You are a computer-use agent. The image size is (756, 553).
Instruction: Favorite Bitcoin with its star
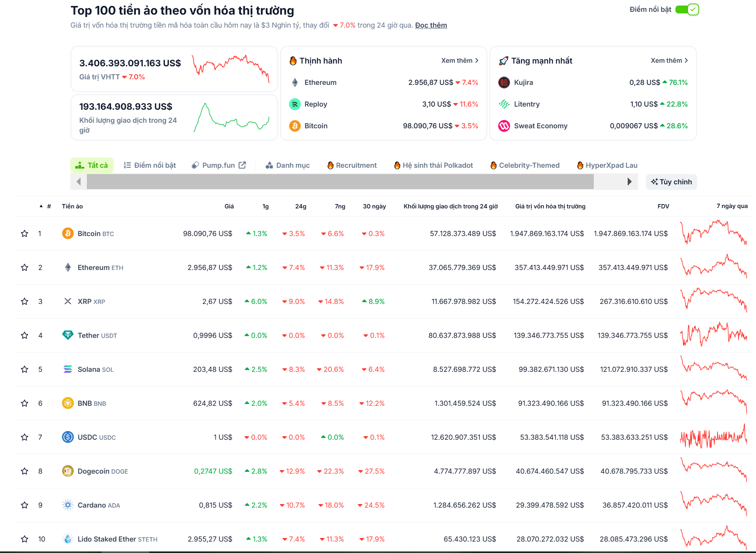click(x=24, y=233)
